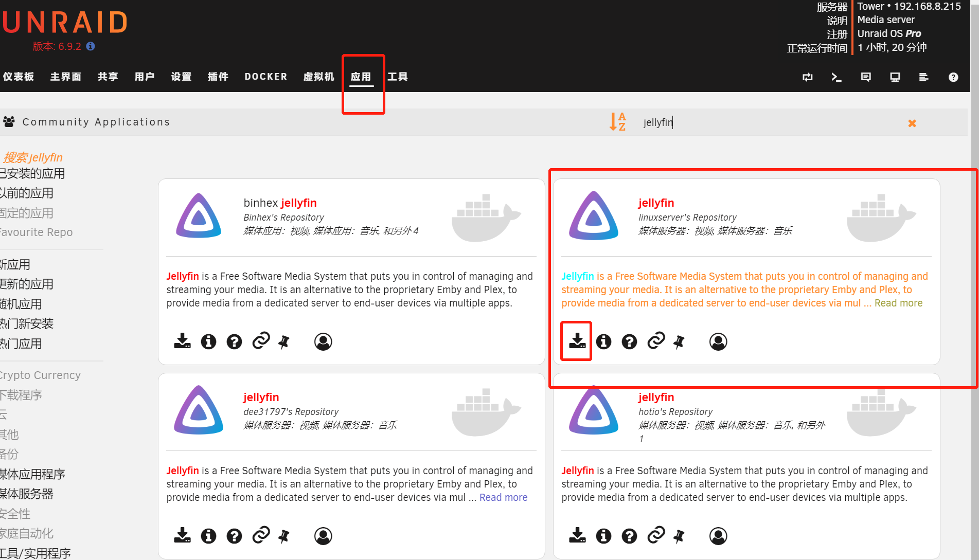Click Read more on linuxserver's jellyfin
The width and height of the screenshot is (979, 560).
898,303
